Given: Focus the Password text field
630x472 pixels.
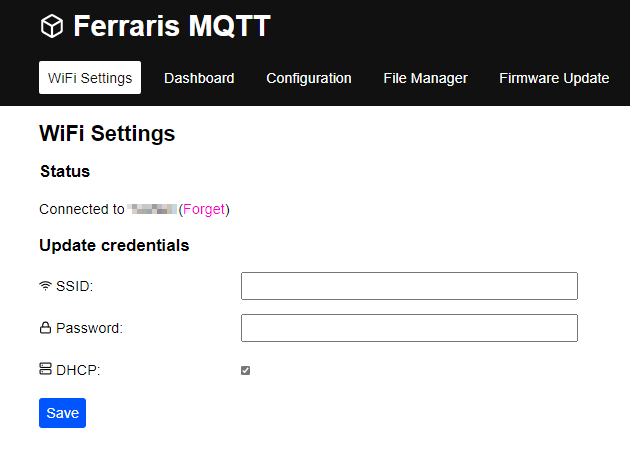Looking at the screenshot, I should pyautogui.click(x=409, y=328).
